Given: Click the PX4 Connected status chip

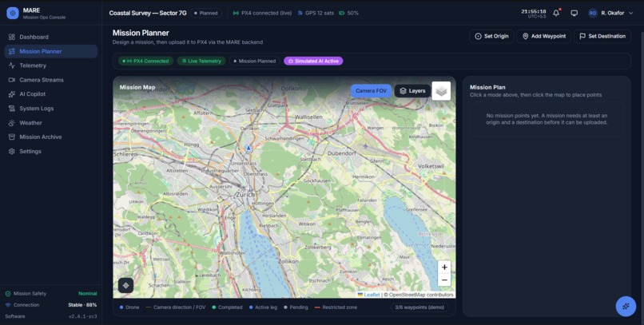Looking at the screenshot, I should 145,61.
